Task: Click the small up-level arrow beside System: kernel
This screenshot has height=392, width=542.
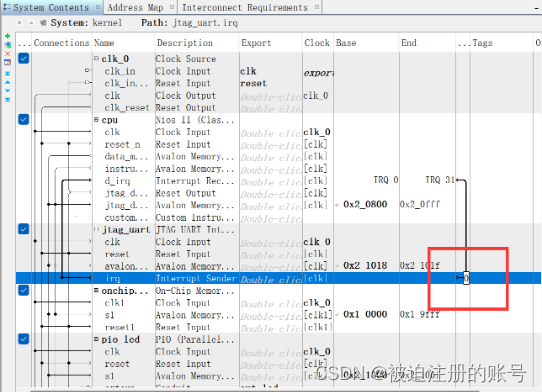Action: pos(31,23)
